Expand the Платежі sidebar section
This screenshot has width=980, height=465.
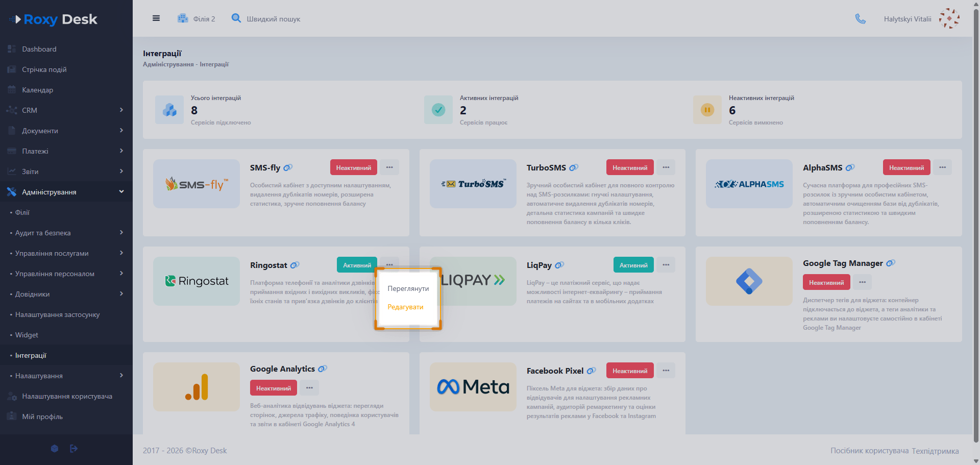(x=66, y=151)
